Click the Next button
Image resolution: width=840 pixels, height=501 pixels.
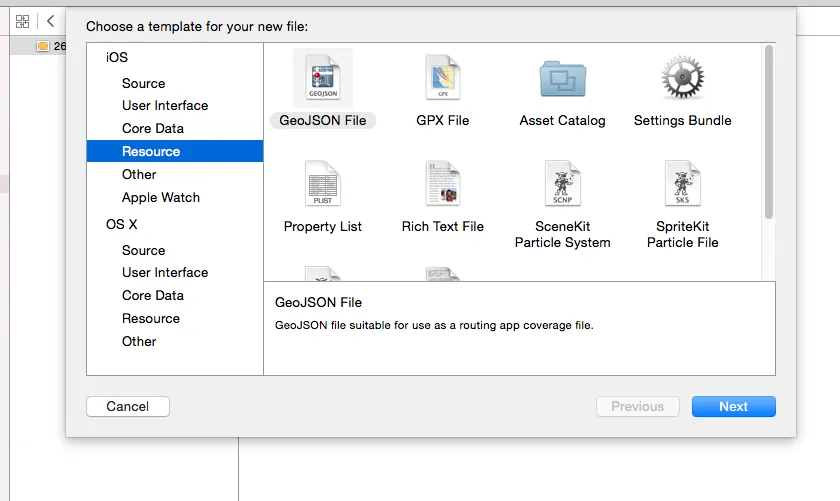(733, 407)
